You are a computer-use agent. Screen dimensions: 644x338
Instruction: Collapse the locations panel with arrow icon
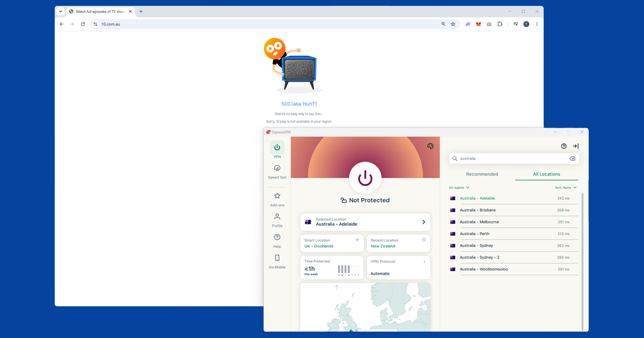tap(575, 146)
